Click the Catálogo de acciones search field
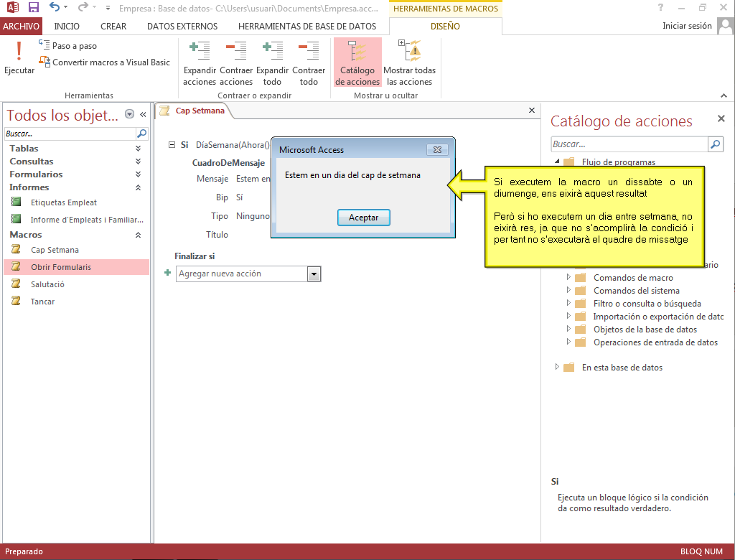This screenshot has width=735, height=560. pyautogui.click(x=629, y=144)
